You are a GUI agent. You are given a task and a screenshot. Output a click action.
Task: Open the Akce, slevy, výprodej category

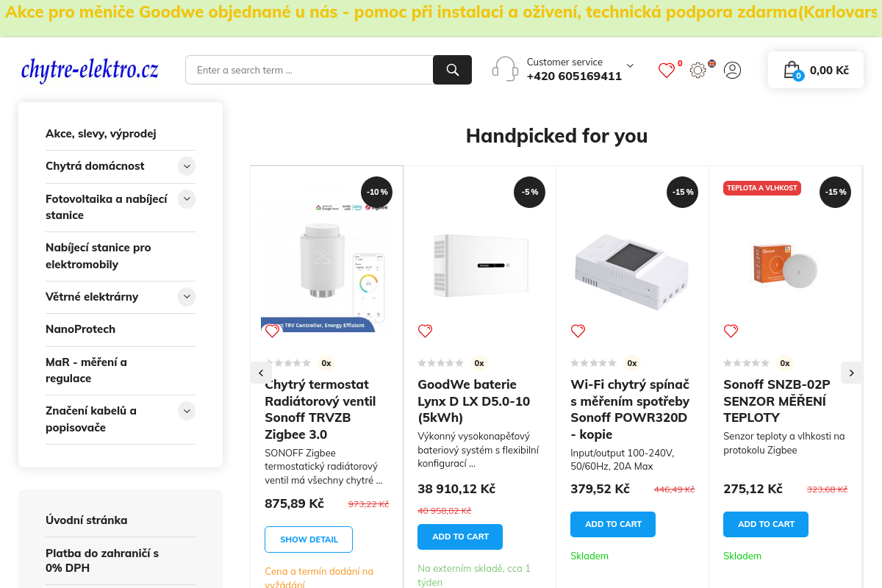(101, 133)
